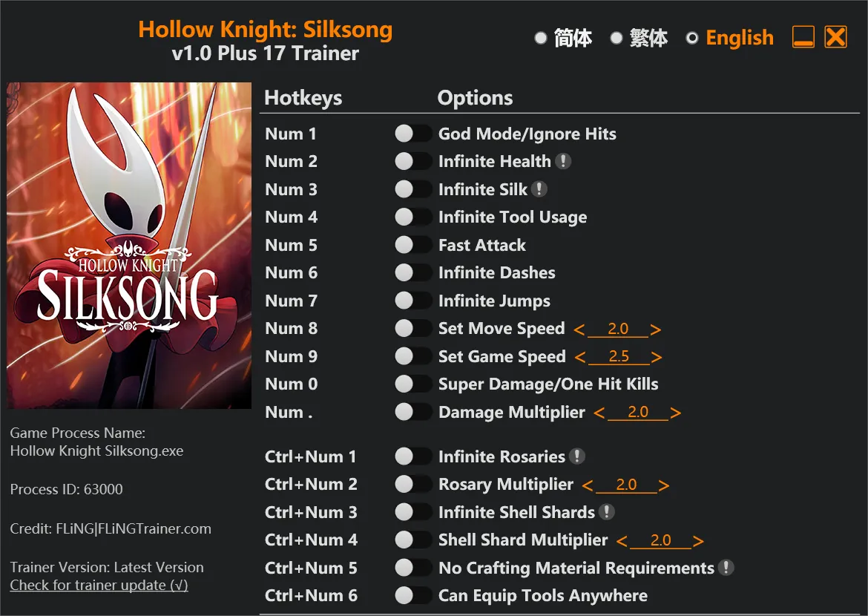Increase Damage Multiplier using right arrow
The image size is (868, 616).
pos(675,413)
